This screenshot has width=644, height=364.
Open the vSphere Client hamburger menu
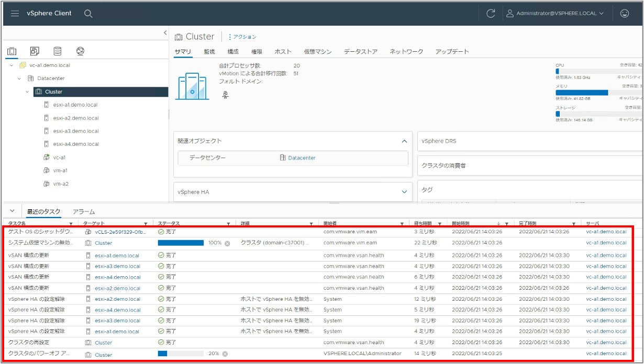pyautogui.click(x=15, y=14)
